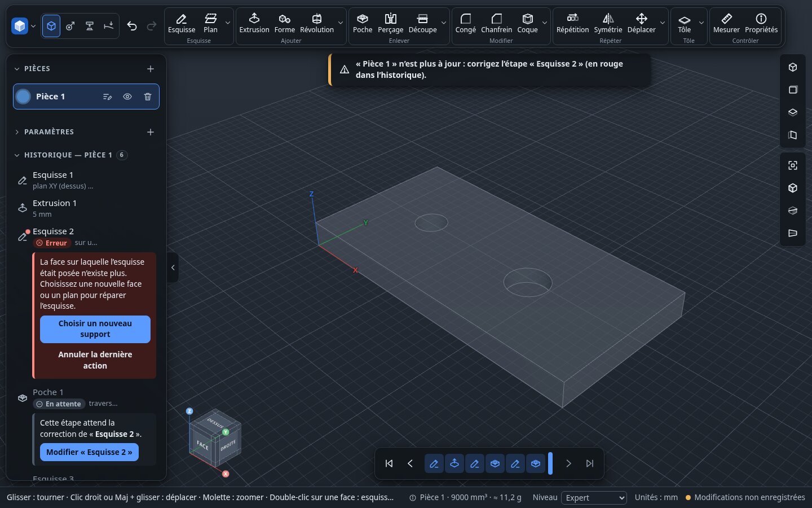Click the undo arrow
This screenshot has width=812, height=508.
pos(132,26)
